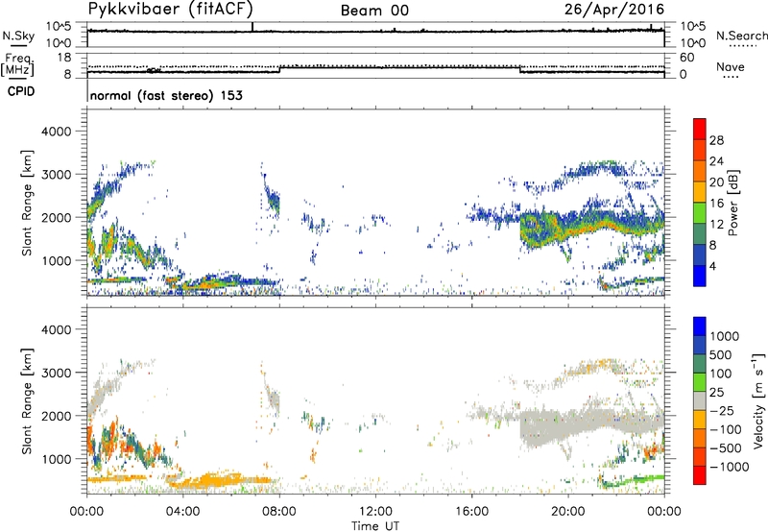The image size is (768, 532).
Task: Click the 'Pykkvibaer (fitACF)' title text
Action: pyautogui.click(x=170, y=9)
